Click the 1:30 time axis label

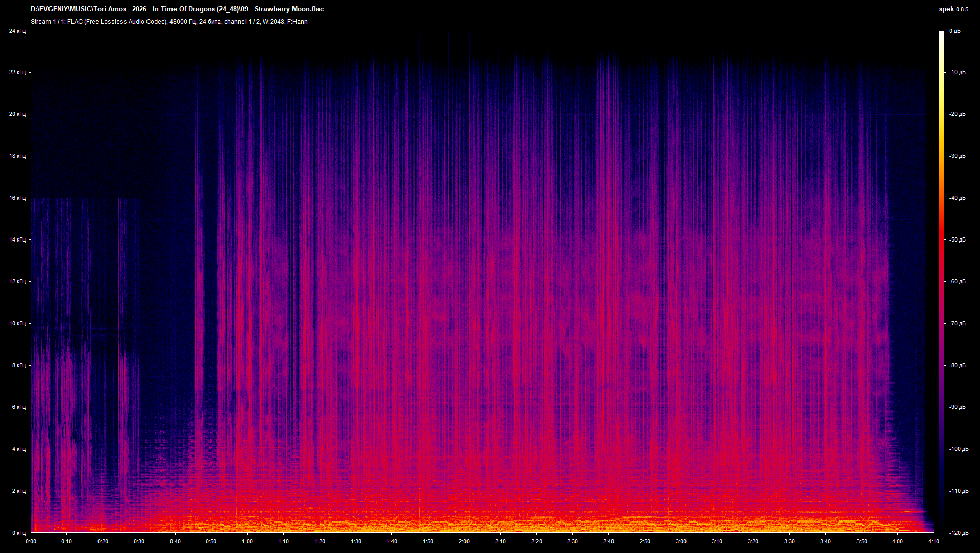tap(356, 542)
